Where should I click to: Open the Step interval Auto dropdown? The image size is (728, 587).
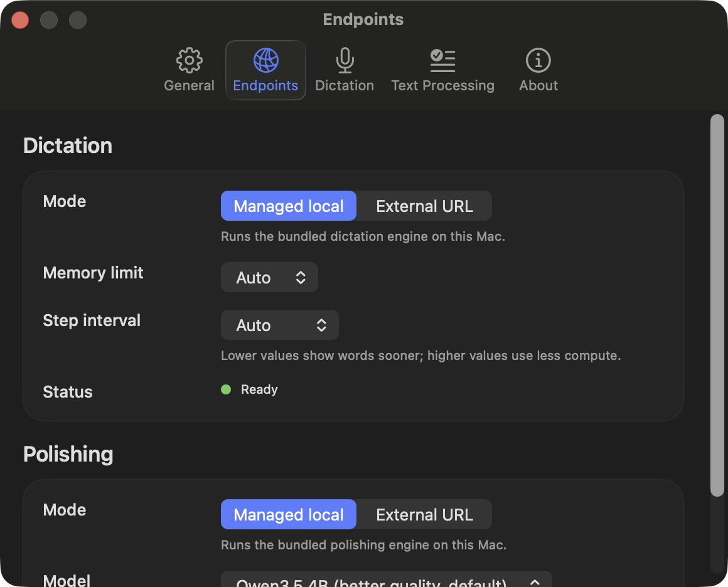(x=279, y=325)
